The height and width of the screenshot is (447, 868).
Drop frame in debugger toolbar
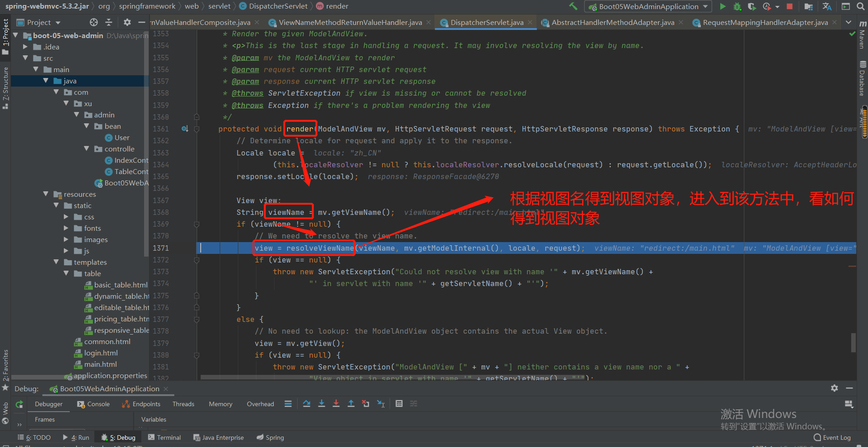(366, 404)
